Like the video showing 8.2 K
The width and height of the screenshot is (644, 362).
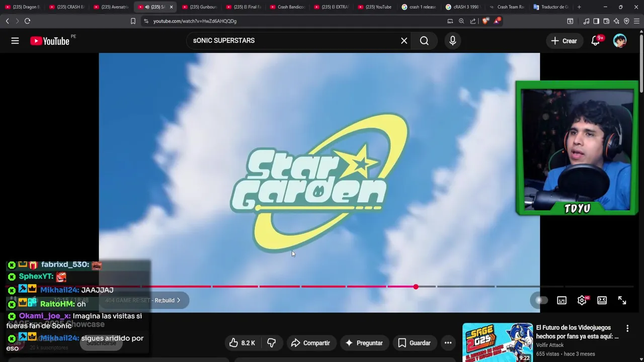[x=242, y=343]
